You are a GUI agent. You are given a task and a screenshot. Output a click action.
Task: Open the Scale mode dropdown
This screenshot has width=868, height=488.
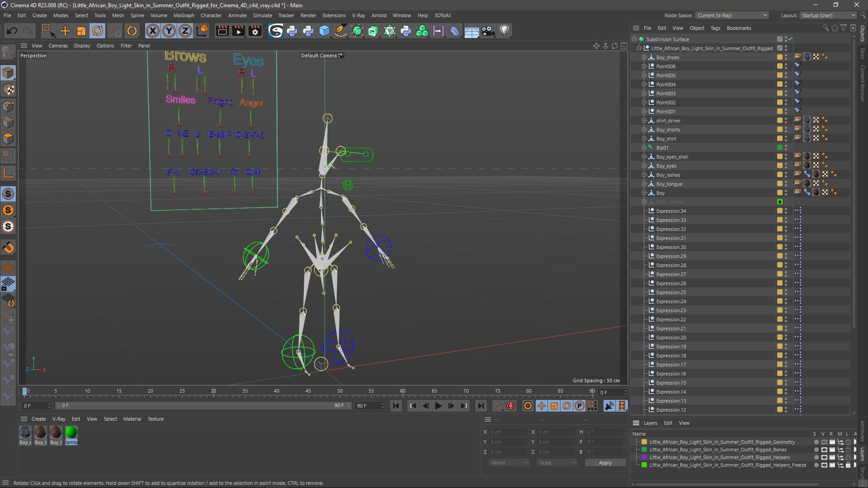557,463
